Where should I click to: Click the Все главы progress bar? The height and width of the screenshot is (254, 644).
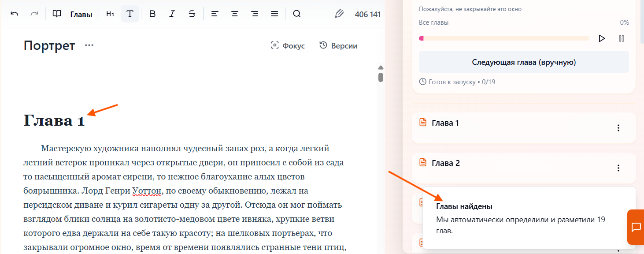tap(504, 38)
